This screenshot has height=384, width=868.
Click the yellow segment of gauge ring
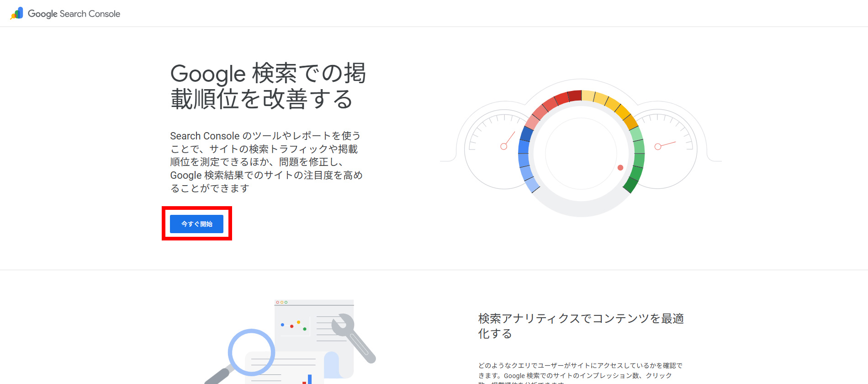(x=608, y=103)
